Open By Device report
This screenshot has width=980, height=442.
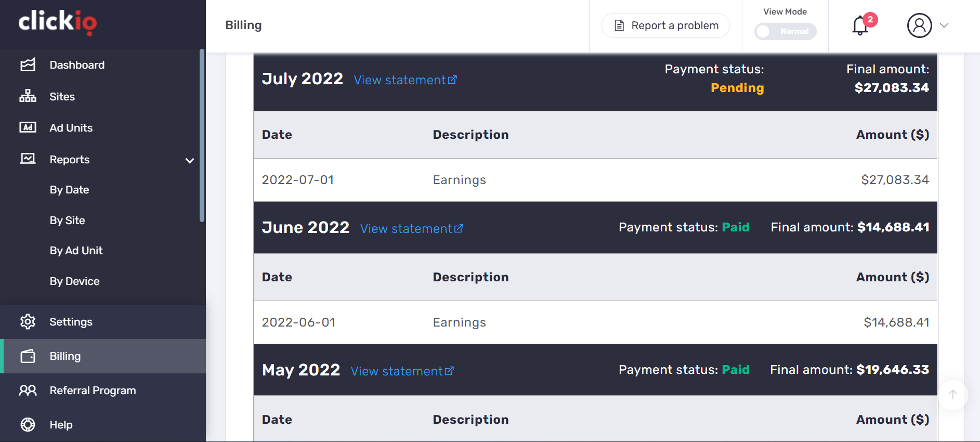74,281
